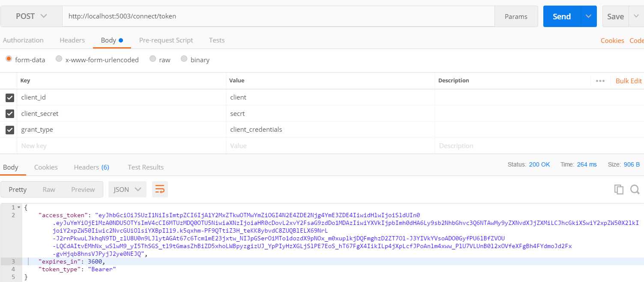The height and width of the screenshot is (282, 644).
Task: Uncheck the client_secret row checkbox
Action: pos(9,114)
